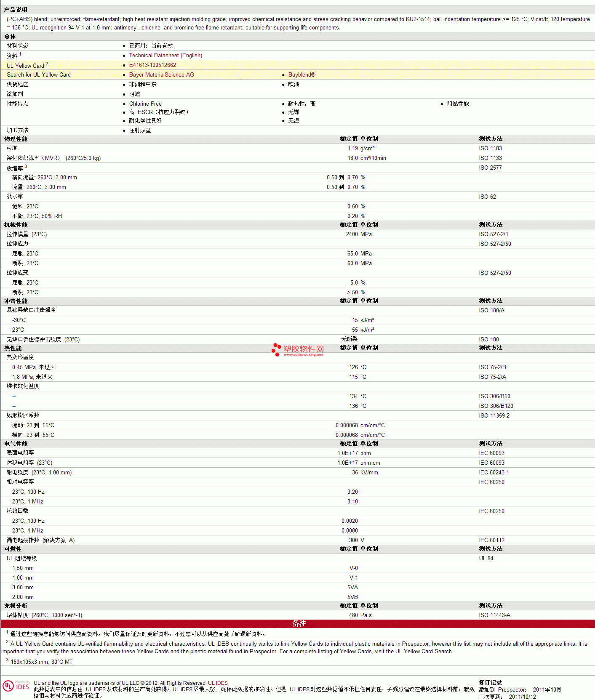Click the Search for UL Yellow Card label
Screen dimensions: 595x700
pyautogui.click(x=39, y=75)
